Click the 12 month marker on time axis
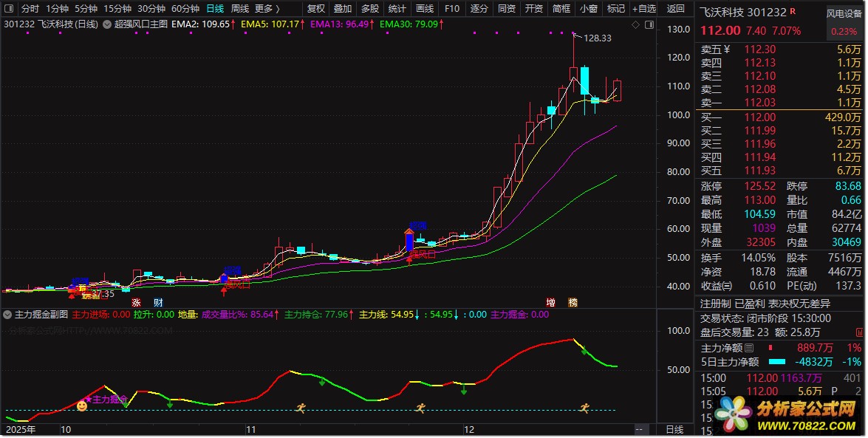The height and width of the screenshot is (438, 868). (469, 430)
